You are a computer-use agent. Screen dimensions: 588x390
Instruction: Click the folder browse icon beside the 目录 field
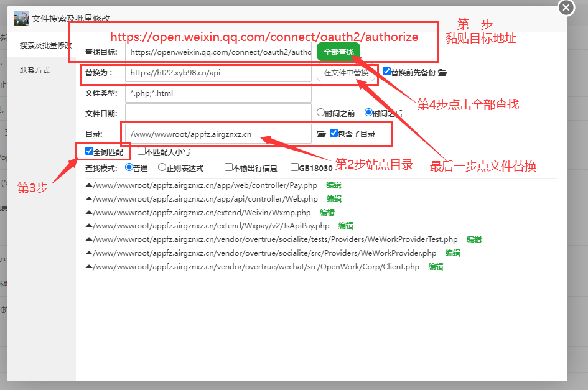click(321, 134)
